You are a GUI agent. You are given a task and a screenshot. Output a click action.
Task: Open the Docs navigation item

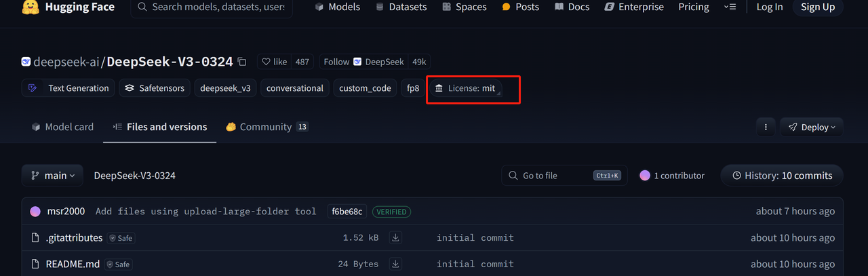(x=572, y=7)
